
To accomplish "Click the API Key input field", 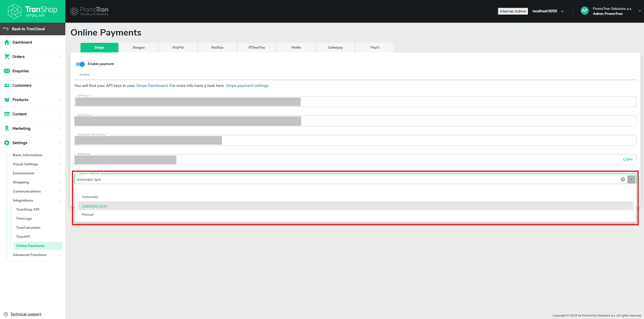I will (355, 102).
